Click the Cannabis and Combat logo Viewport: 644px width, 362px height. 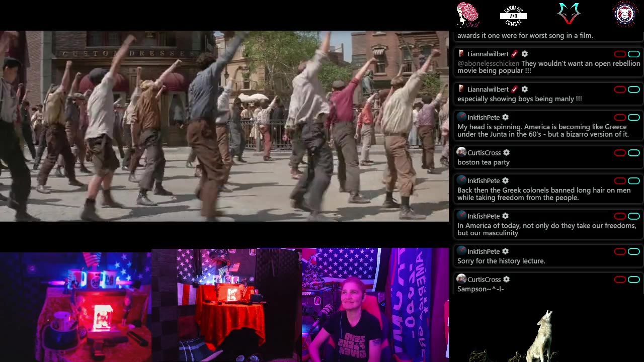click(513, 16)
